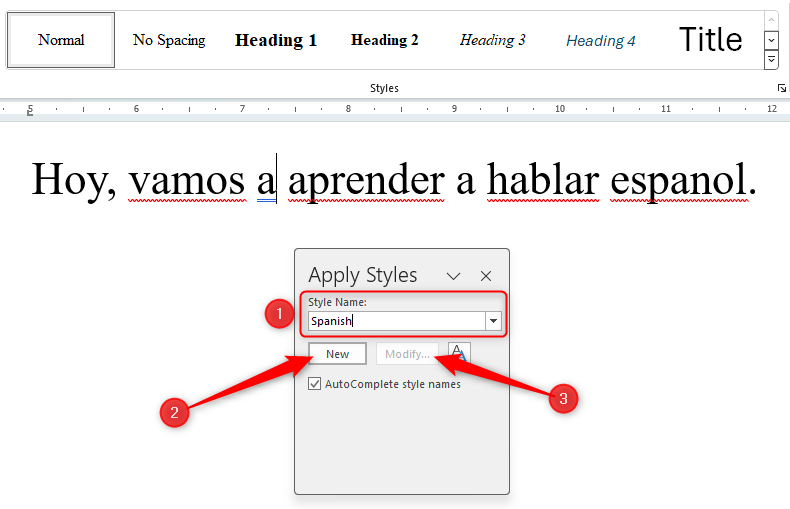Viewport: 790px width, 509px height.
Task: Open Apply Styles task pane options chevron
Action: [453, 276]
